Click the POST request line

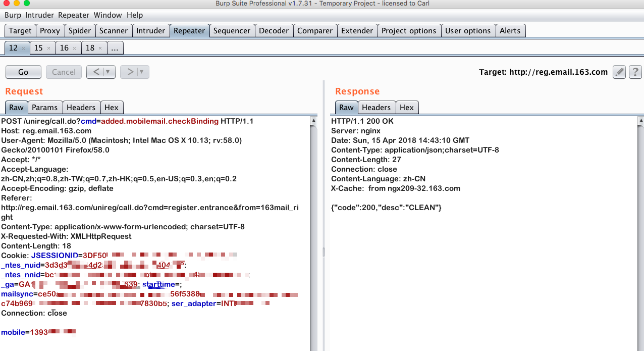pyautogui.click(x=127, y=121)
